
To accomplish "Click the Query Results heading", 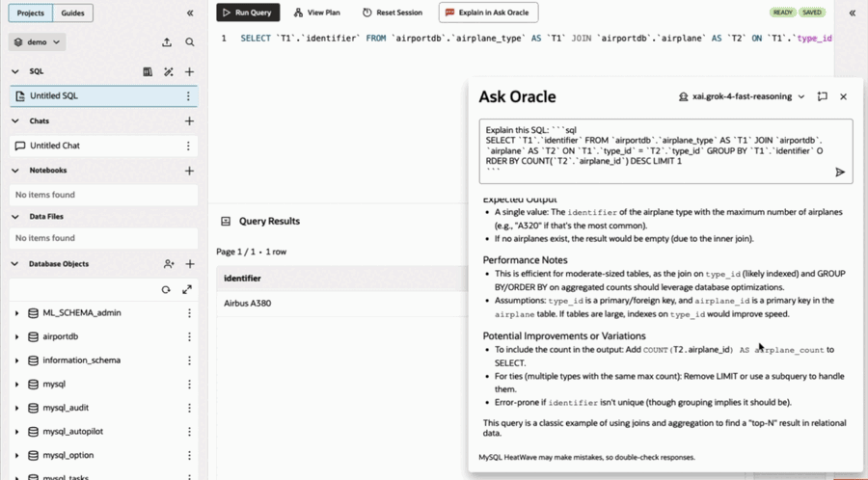I will [270, 221].
